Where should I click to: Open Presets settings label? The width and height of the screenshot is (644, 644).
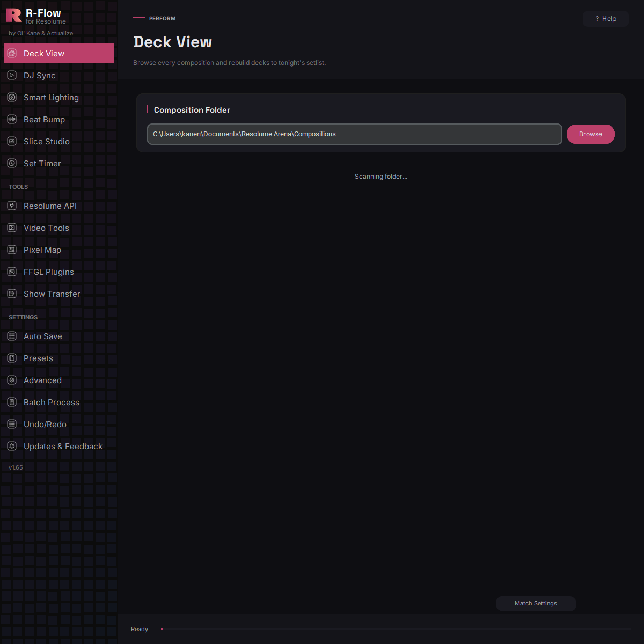point(38,358)
